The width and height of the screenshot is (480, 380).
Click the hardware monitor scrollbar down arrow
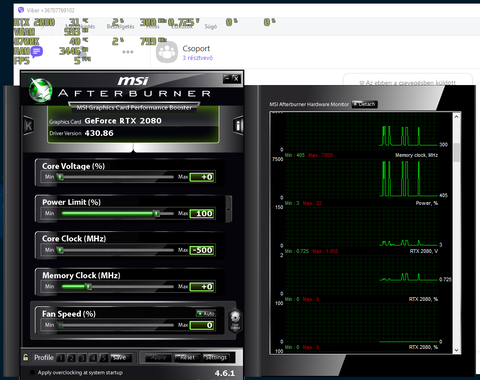pyautogui.click(x=456, y=350)
